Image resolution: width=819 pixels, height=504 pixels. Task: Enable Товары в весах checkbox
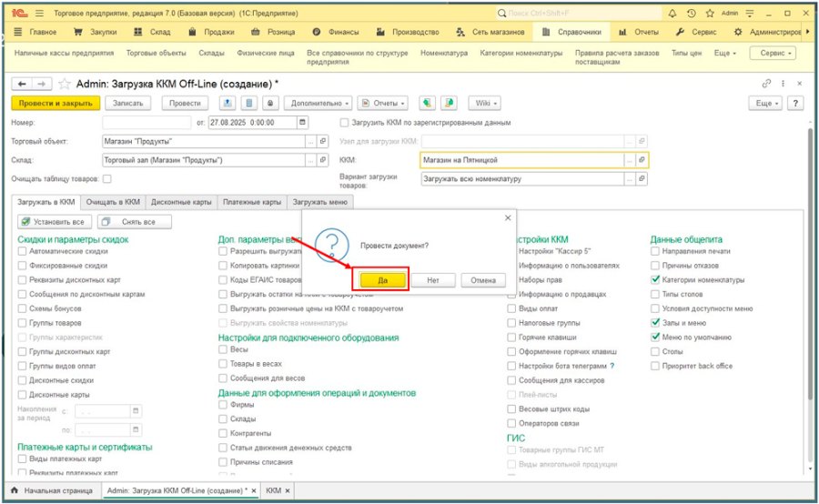tap(223, 364)
